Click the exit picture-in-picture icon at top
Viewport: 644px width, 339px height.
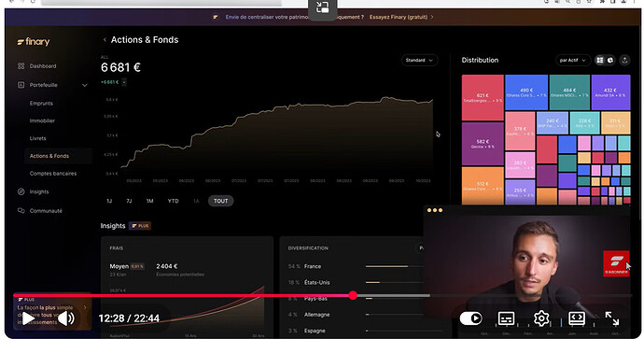[x=322, y=7]
